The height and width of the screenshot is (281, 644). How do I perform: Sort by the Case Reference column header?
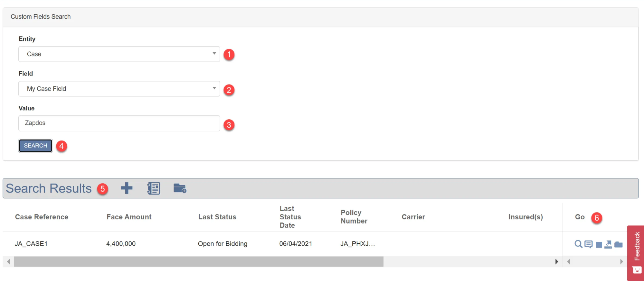[42, 217]
